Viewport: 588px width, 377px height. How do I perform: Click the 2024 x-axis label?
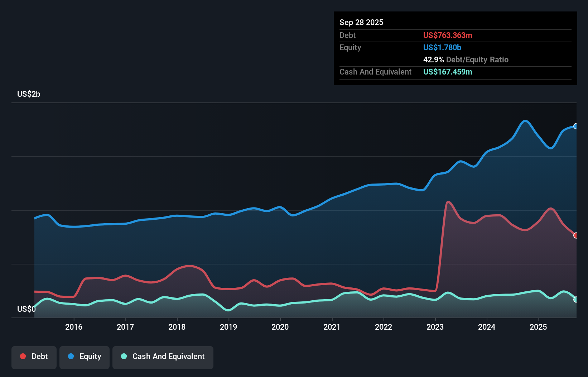(487, 327)
